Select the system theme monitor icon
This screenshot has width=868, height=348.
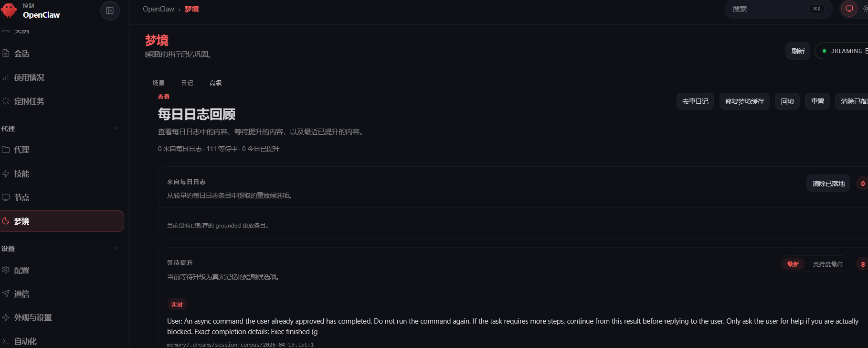[849, 9]
